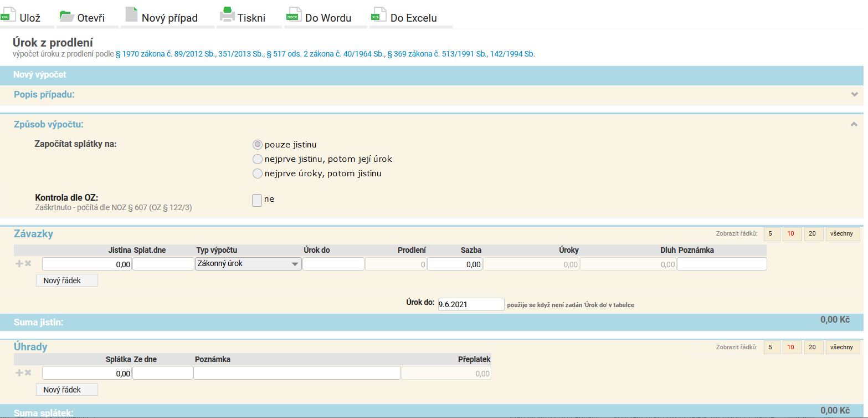Show all rows in the Úhrady table
Screen dimensions: 868x418
coord(842,347)
